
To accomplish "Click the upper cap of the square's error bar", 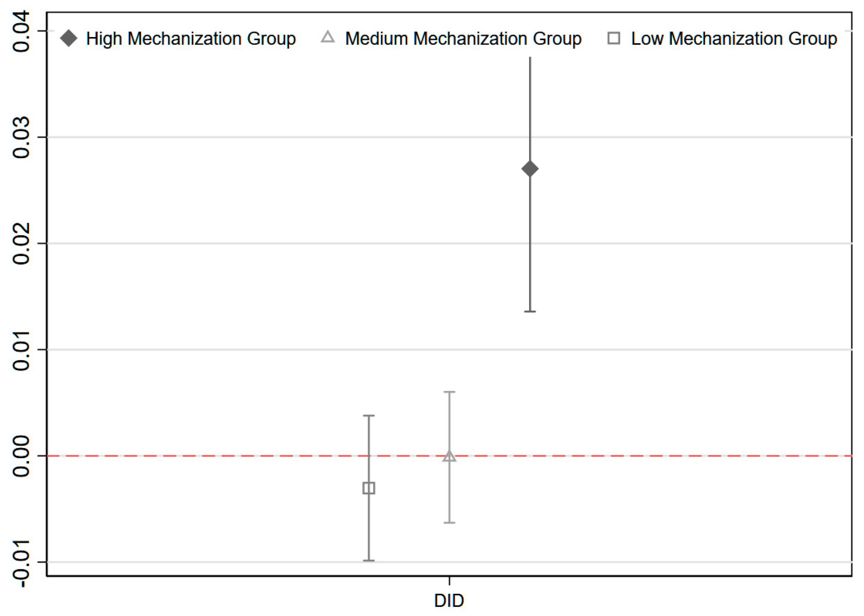I will (369, 416).
